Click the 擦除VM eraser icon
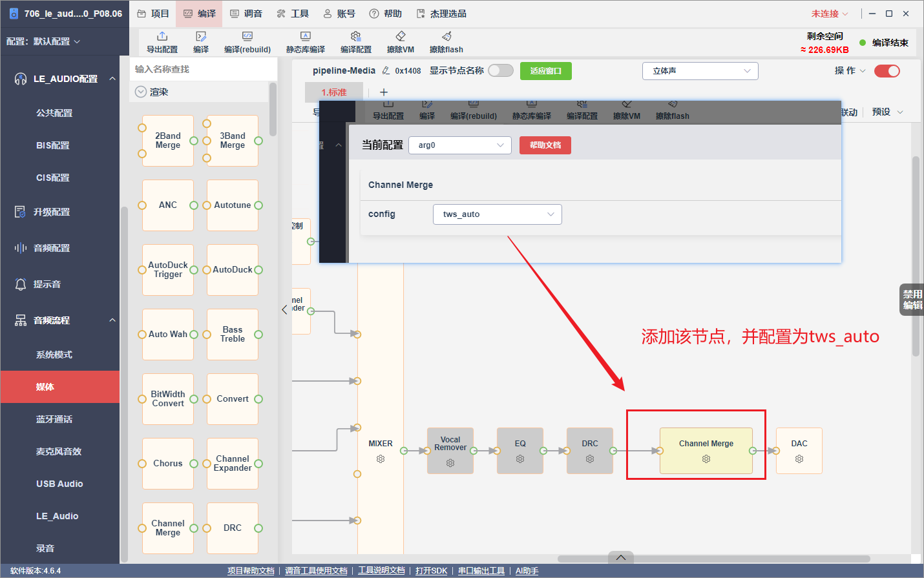924x578 pixels. [401, 36]
